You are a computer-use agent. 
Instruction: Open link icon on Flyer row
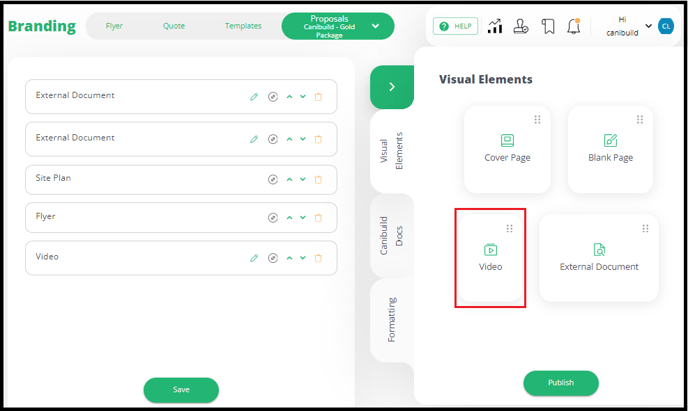click(x=273, y=218)
